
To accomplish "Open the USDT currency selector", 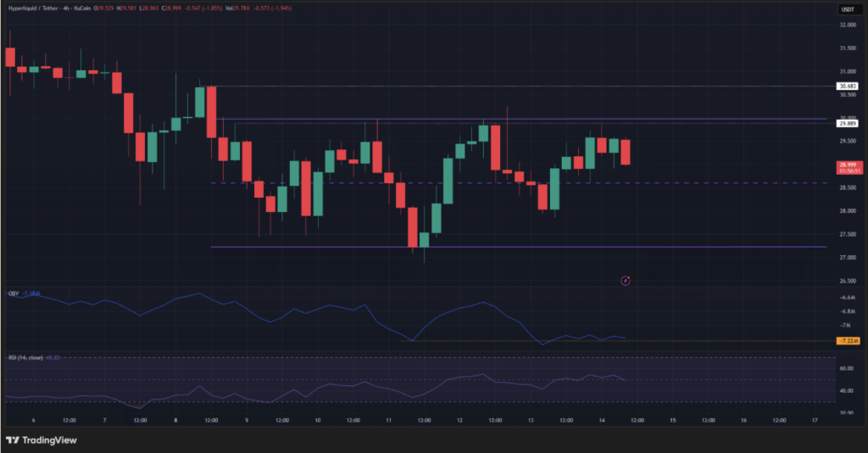I will pyautogui.click(x=844, y=9).
